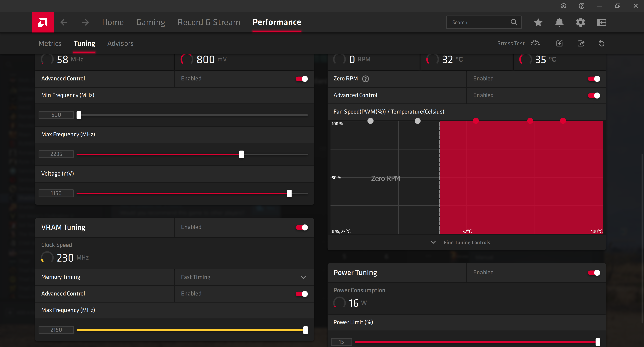Open the Zero RPM help icon
Image resolution: width=644 pixels, height=347 pixels.
[x=365, y=79]
